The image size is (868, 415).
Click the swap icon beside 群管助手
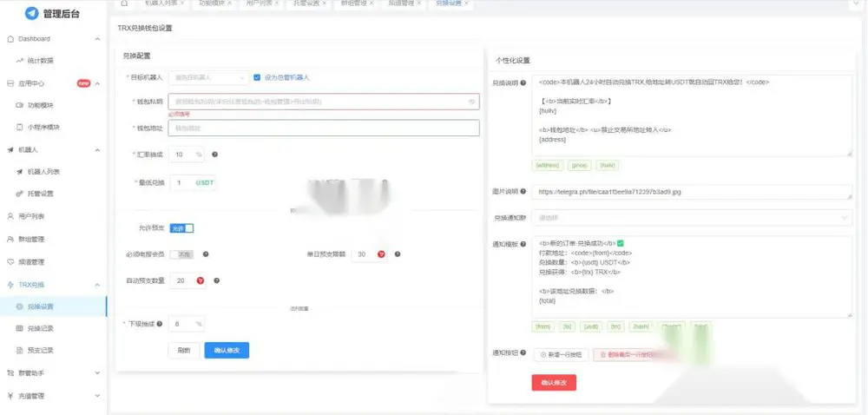10,373
